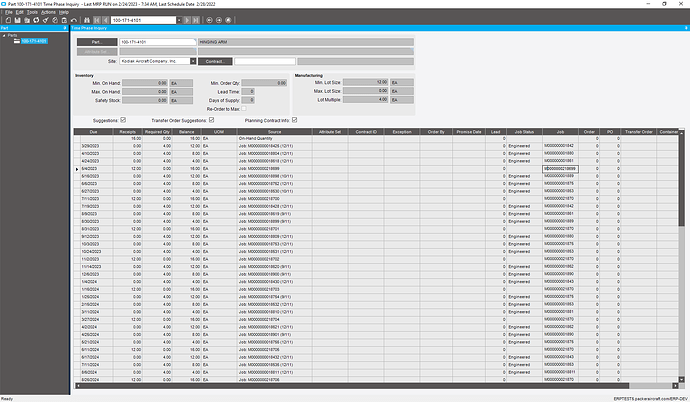
Task: Click the 10/24/2023 due date cell
Action: [x=97, y=252]
